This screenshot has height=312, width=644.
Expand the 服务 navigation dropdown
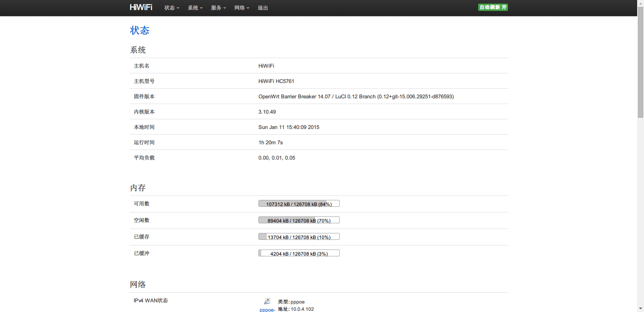point(218,8)
